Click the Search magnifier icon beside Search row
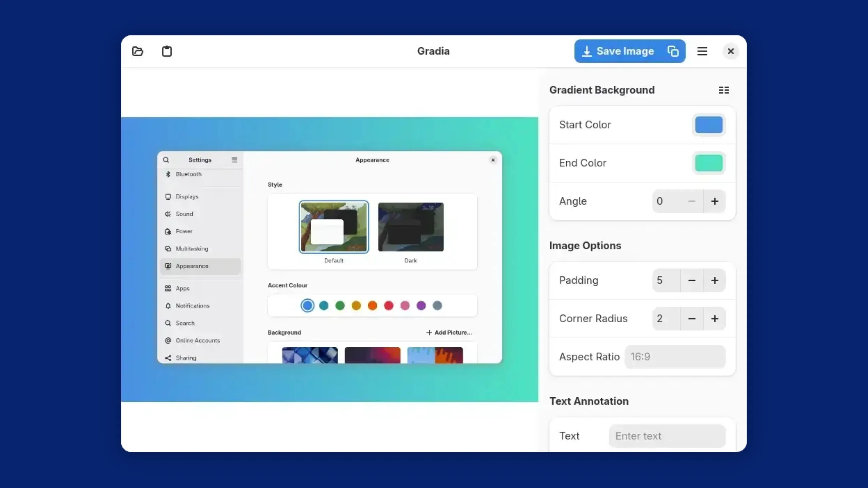The image size is (868, 488). coord(168,323)
